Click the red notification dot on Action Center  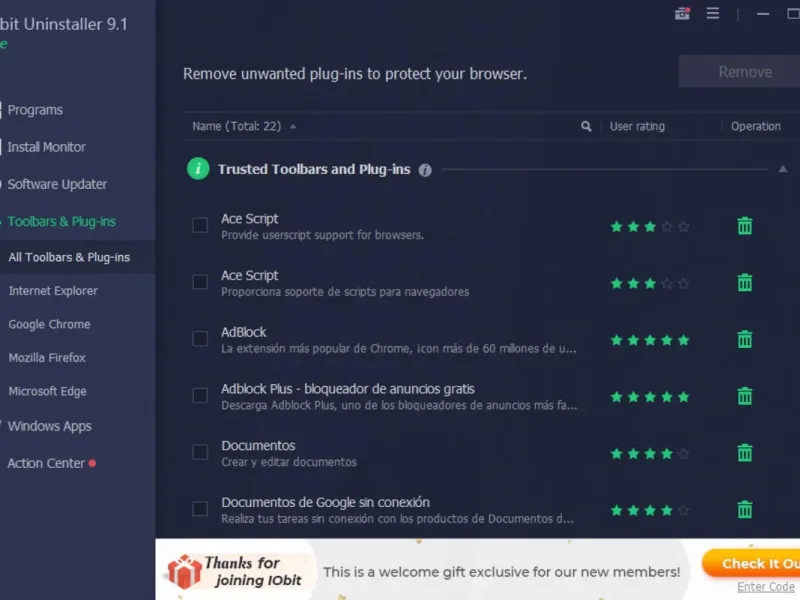pyautogui.click(x=92, y=463)
